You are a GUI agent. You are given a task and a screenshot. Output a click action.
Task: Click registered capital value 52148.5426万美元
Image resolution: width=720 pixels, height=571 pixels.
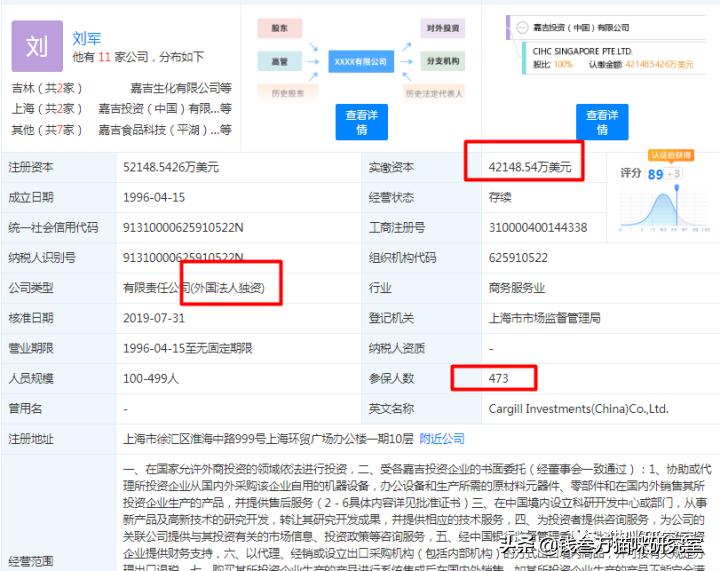point(171,167)
